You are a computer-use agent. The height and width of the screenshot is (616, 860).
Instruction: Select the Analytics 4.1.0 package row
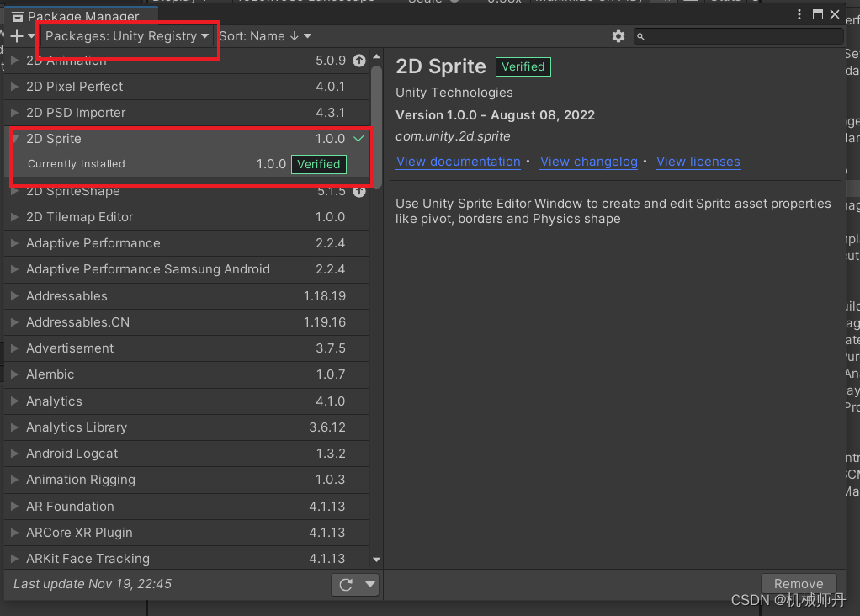coord(187,401)
